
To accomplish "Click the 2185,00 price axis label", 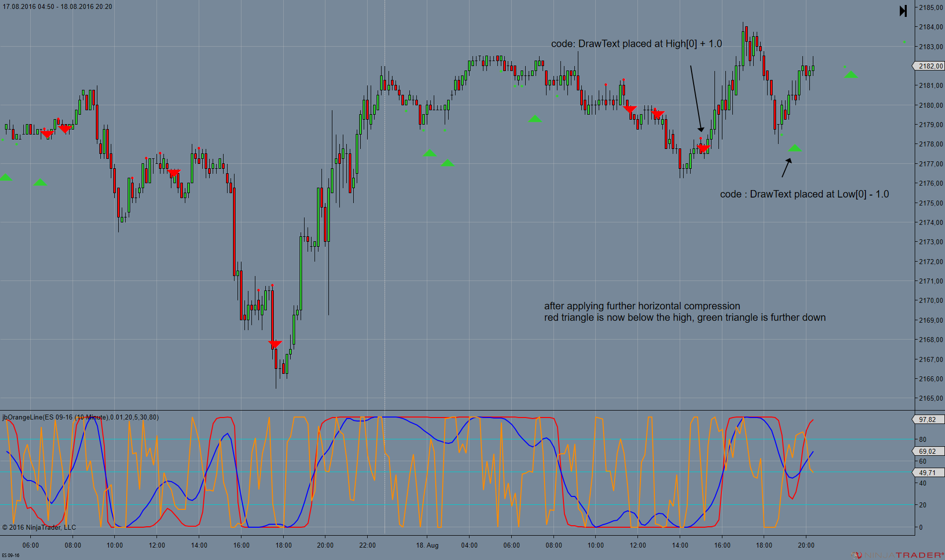I will [931, 7].
